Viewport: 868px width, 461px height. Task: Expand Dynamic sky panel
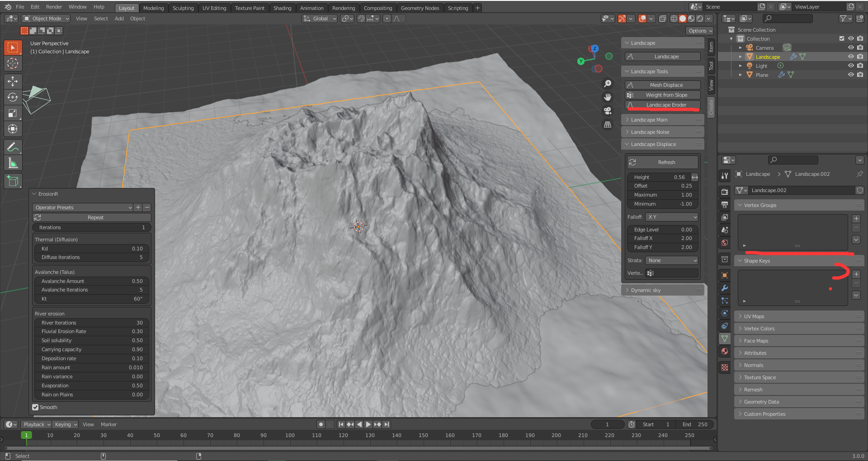point(663,290)
